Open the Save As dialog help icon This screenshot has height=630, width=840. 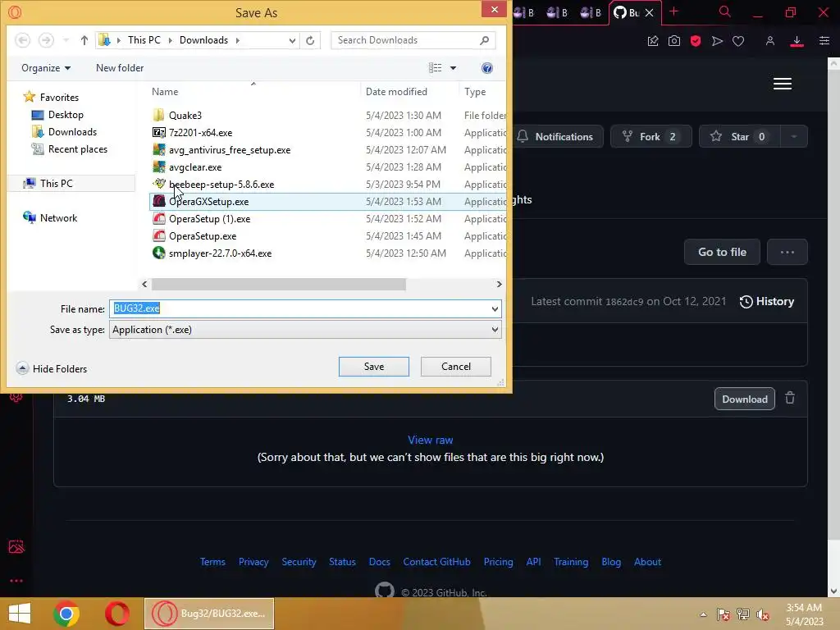pos(487,68)
